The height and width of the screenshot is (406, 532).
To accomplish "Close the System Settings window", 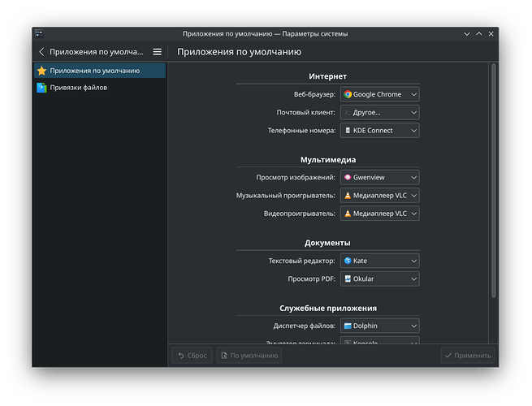I will coord(491,34).
